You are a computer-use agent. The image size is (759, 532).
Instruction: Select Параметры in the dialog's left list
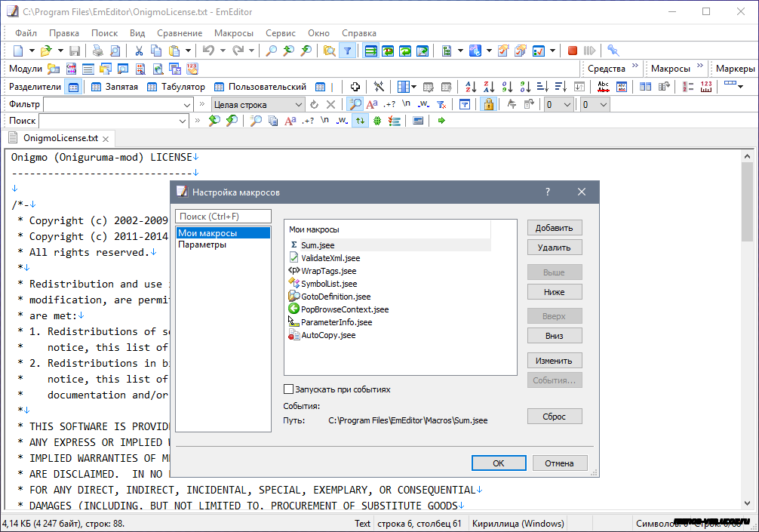(x=202, y=244)
